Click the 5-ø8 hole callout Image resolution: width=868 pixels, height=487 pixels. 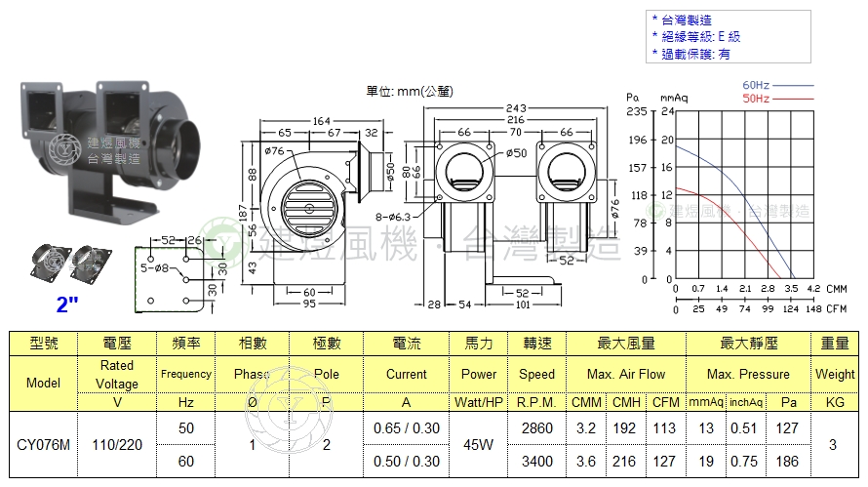tap(154, 268)
